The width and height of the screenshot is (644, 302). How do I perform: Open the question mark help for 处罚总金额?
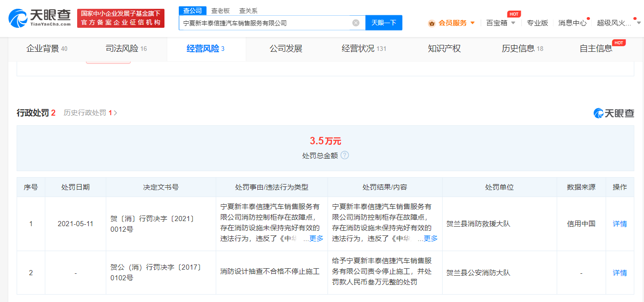click(x=345, y=155)
